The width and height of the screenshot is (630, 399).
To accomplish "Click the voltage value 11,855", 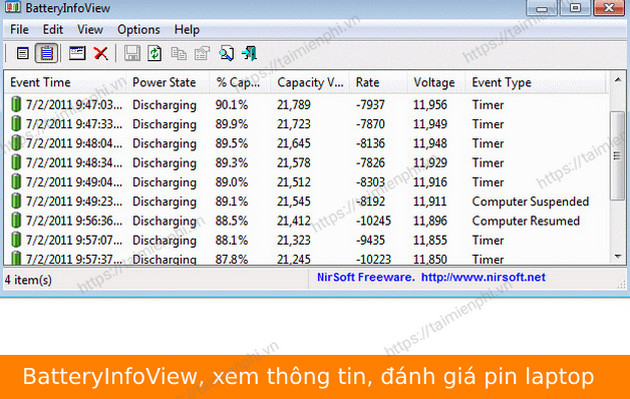I will (430, 240).
